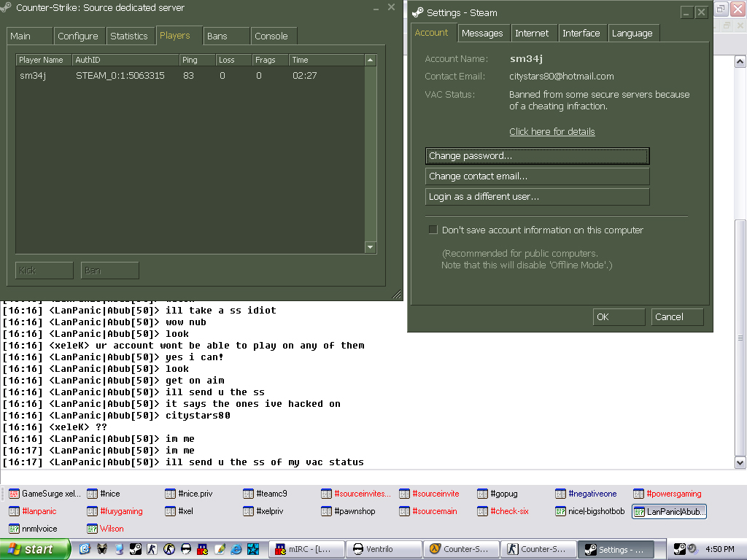Switch to Main tab in dedicated server
This screenshot has width=747, height=560.
[29, 36]
